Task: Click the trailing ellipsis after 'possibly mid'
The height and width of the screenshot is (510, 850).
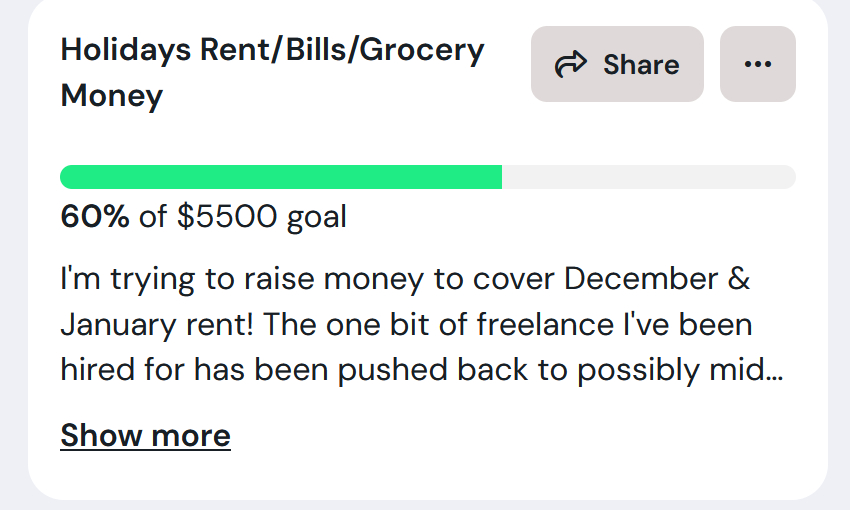Action: click(x=774, y=370)
